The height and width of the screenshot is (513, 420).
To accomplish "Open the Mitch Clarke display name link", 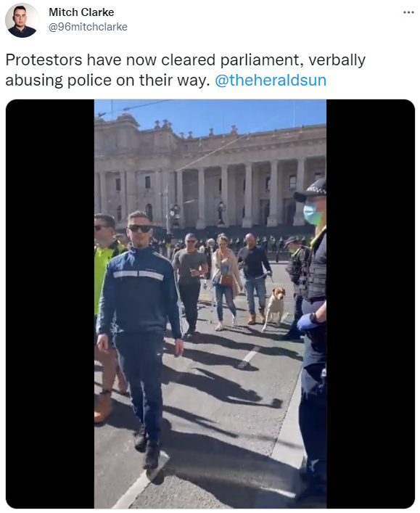I will coord(81,12).
